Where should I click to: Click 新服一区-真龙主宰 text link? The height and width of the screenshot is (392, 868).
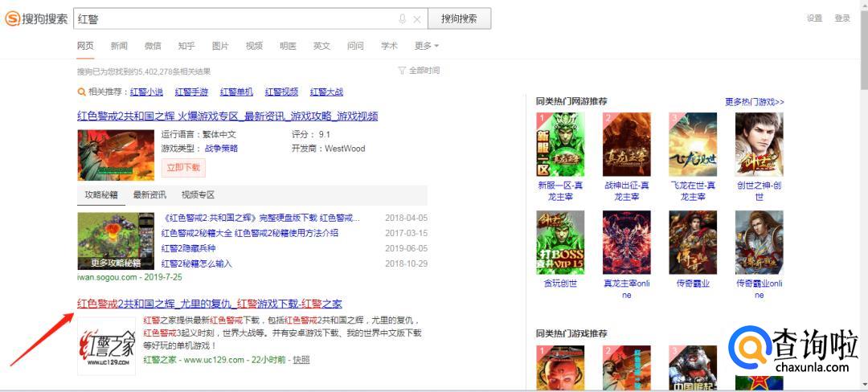point(560,190)
